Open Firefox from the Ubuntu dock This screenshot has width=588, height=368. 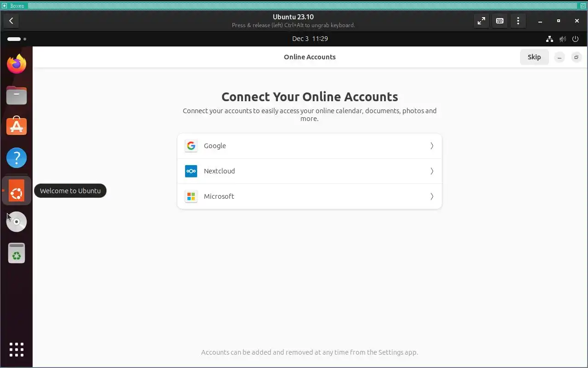(x=17, y=63)
